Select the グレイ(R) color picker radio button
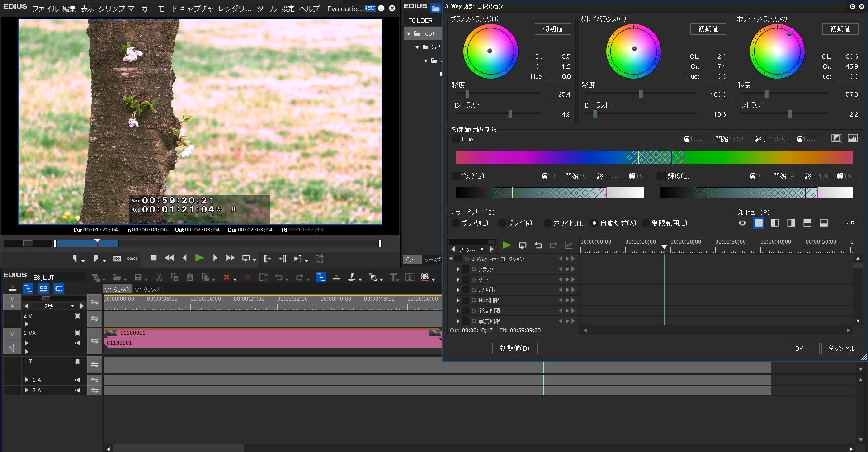This screenshot has height=452, width=868. (502, 223)
